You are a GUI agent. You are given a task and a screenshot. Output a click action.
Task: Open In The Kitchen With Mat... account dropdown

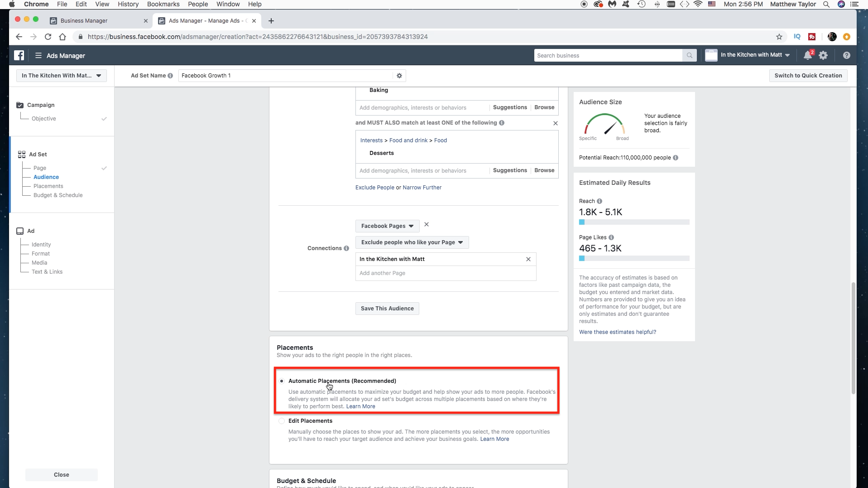click(x=62, y=76)
